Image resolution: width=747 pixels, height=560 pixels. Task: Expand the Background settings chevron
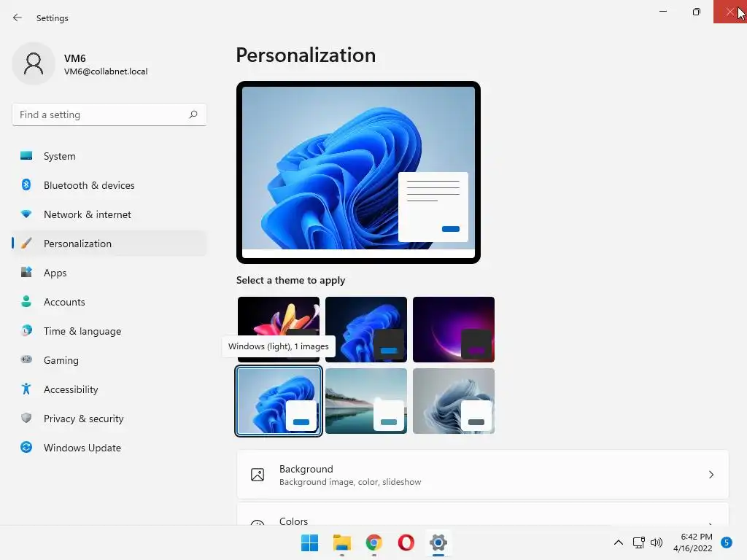pyautogui.click(x=711, y=474)
